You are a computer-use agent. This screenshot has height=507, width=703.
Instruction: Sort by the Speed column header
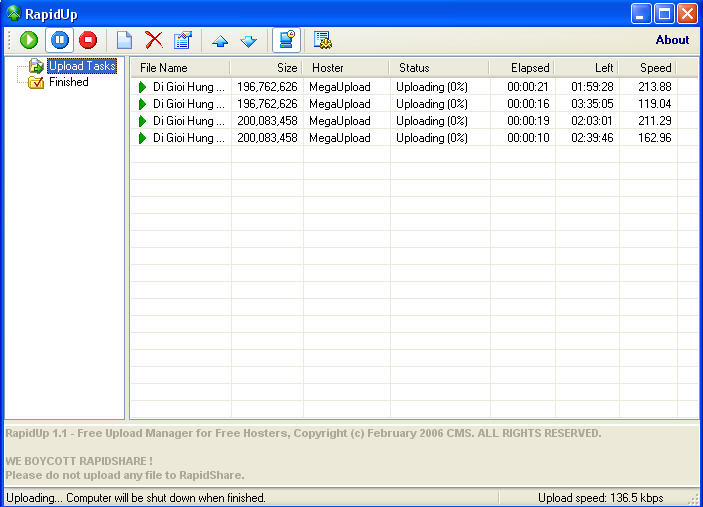647,68
